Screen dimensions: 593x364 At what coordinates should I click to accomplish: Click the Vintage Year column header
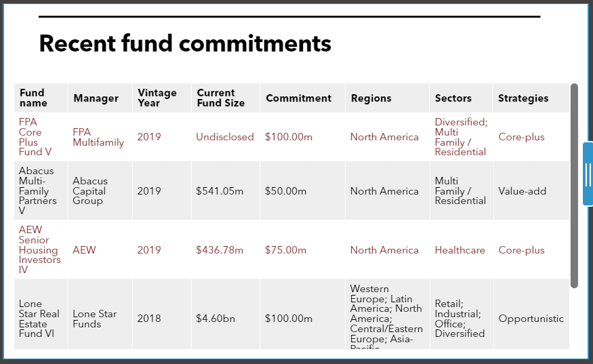point(161,98)
